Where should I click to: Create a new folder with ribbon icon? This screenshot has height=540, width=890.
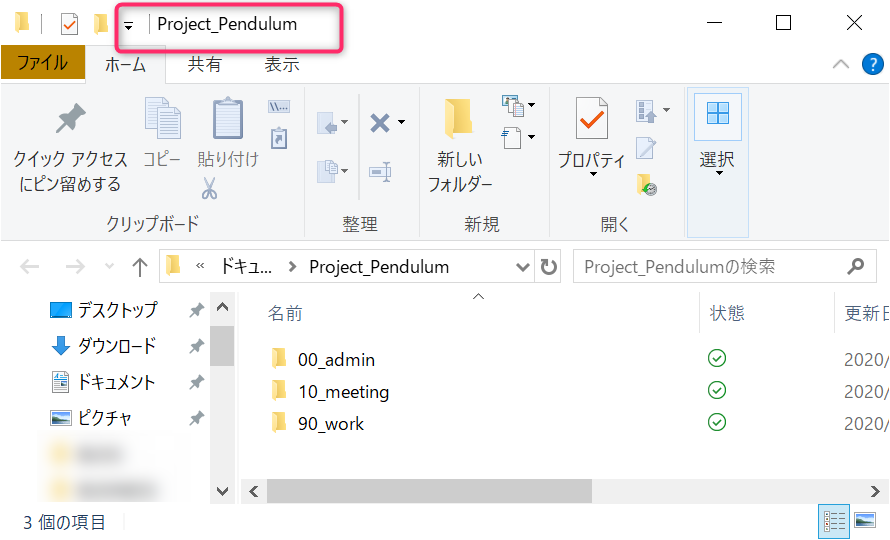(459, 120)
